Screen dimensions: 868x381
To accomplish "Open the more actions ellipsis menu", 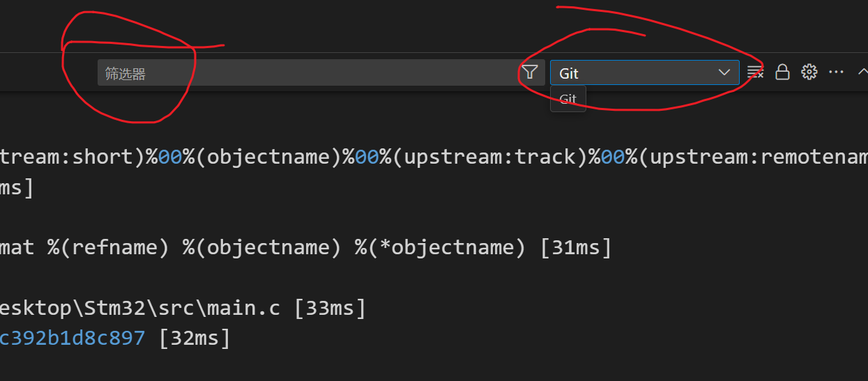I will [x=836, y=72].
